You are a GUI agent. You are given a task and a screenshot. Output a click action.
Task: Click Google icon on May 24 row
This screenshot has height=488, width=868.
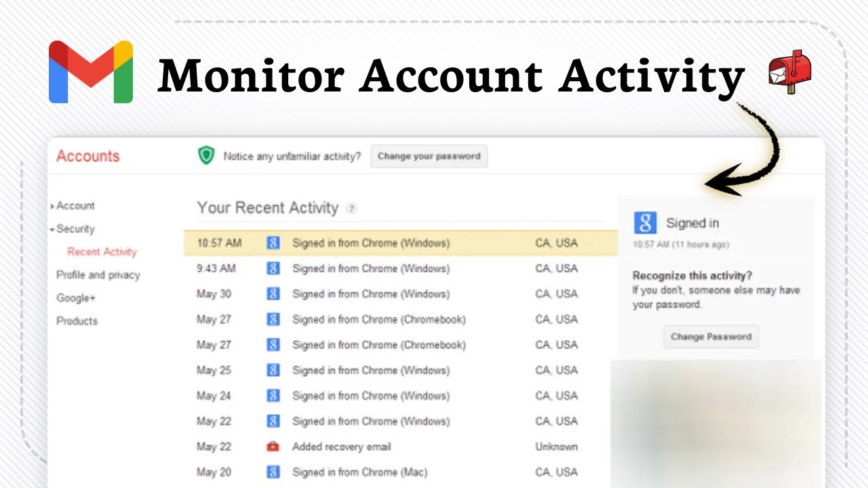[273, 396]
